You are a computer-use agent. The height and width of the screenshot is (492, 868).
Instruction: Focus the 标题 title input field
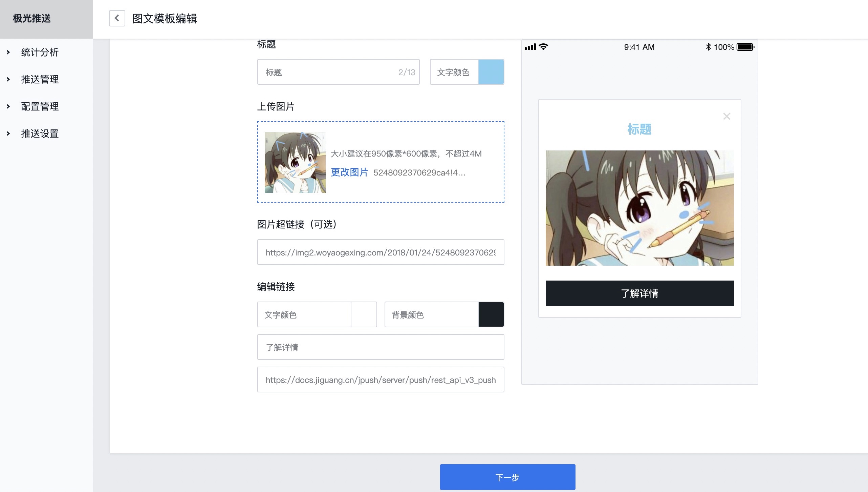coord(338,72)
